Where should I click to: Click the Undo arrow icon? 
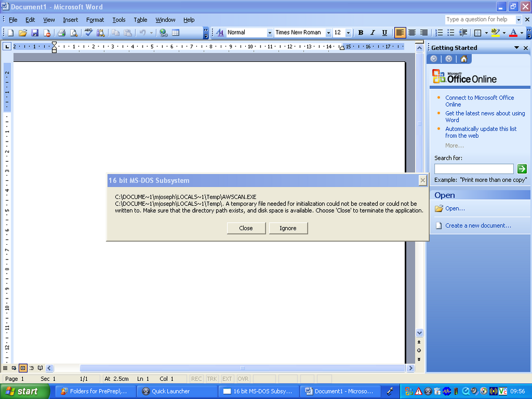[143, 32]
